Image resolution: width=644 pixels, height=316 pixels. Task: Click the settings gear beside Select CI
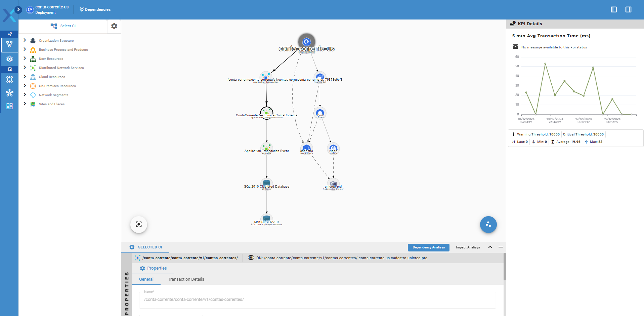tap(114, 26)
